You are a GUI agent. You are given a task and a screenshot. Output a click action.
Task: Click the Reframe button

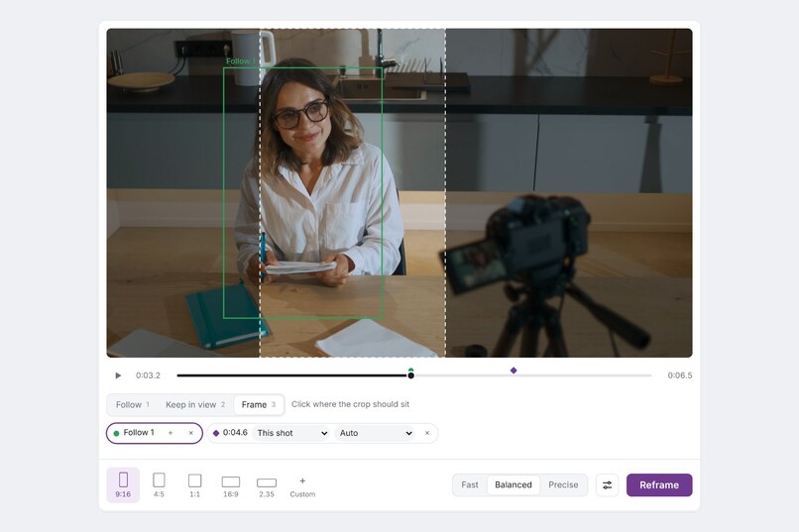click(x=659, y=485)
